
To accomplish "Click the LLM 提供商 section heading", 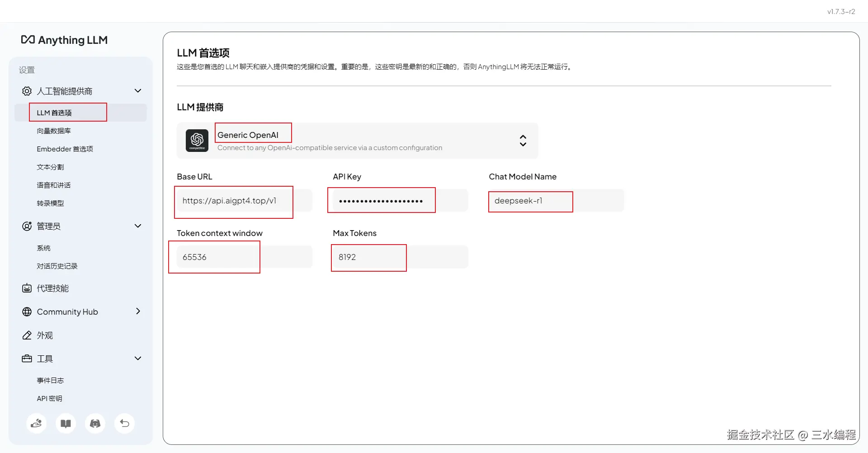I will coord(200,107).
